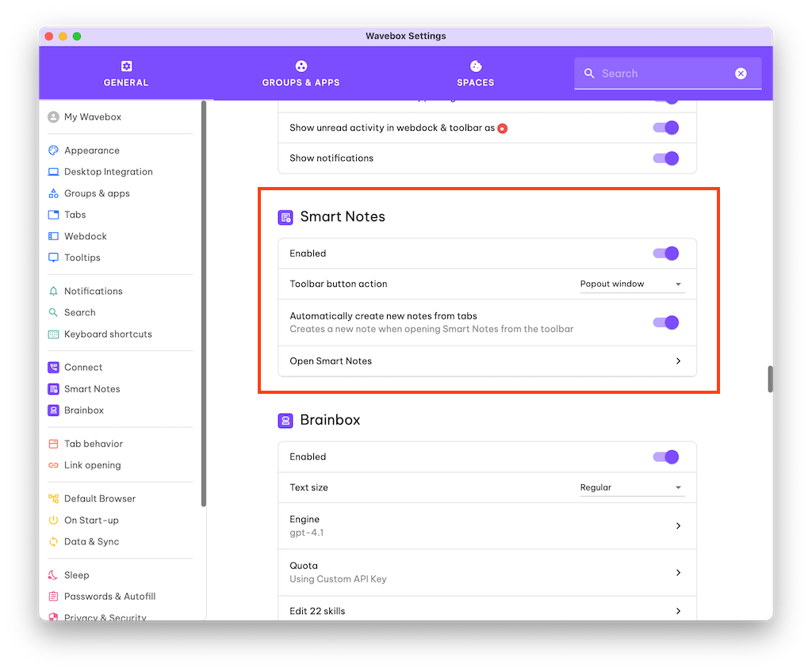Go to Tab behavior settings
Viewport: 812px width, 672px height.
pos(94,445)
